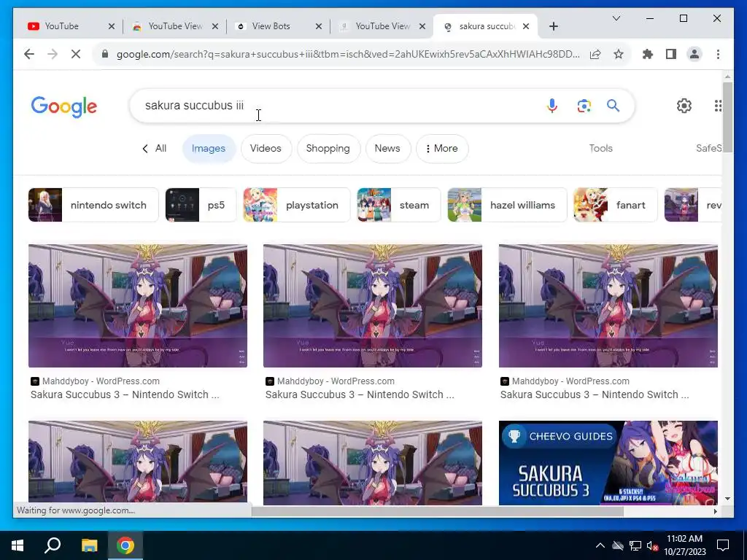This screenshot has width=747, height=560.
Task: Open the Windows Start menu
Action: (x=18, y=545)
